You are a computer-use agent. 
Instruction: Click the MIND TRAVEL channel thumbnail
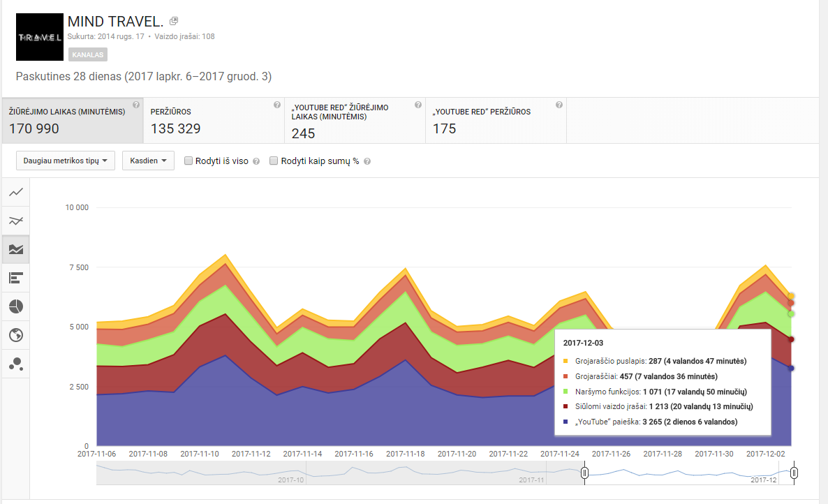coord(40,37)
